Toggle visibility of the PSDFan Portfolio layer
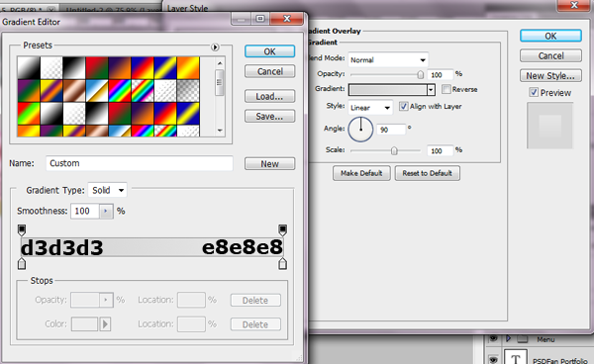This screenshot has width=594, height=364. [x=493, y=359]
